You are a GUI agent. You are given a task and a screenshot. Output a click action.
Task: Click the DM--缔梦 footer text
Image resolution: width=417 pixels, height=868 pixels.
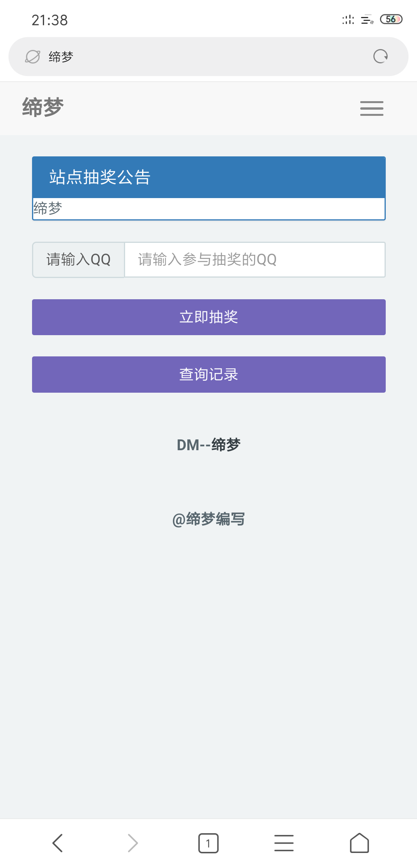(x=208, y=445)
